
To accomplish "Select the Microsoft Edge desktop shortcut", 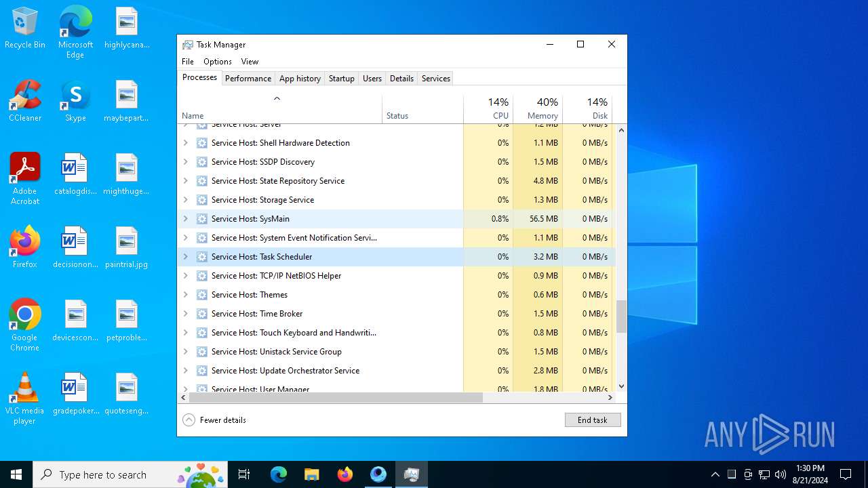I will click(75, 33).
